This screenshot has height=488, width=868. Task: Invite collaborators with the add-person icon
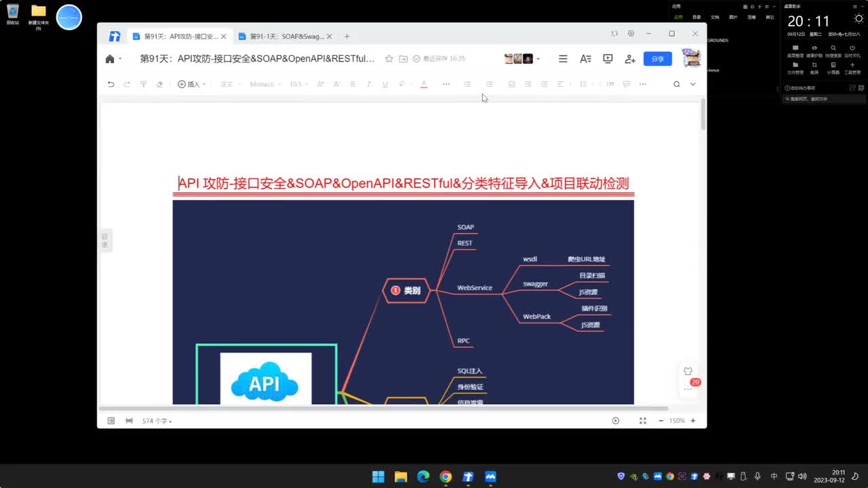(630, 59)
